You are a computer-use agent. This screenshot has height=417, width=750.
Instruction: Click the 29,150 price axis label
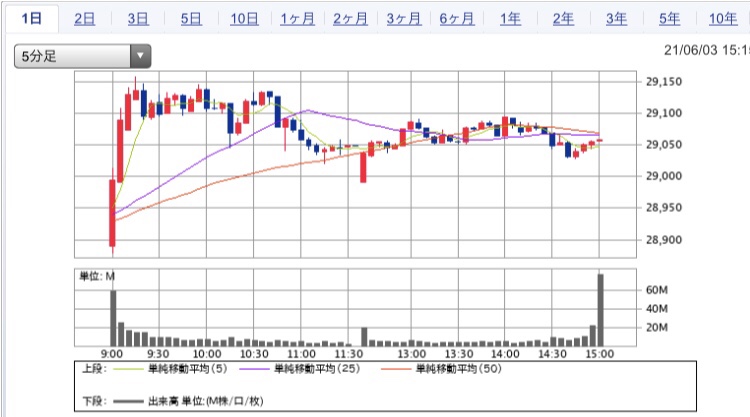664,82
